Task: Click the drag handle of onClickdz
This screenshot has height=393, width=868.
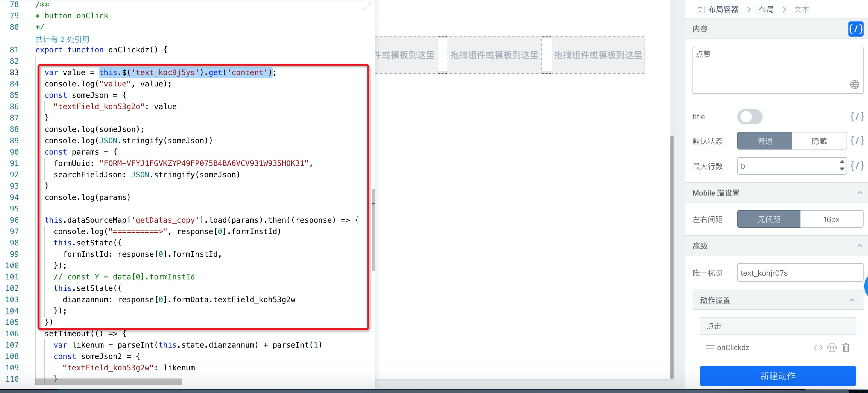Action: (x=710, y=348)
